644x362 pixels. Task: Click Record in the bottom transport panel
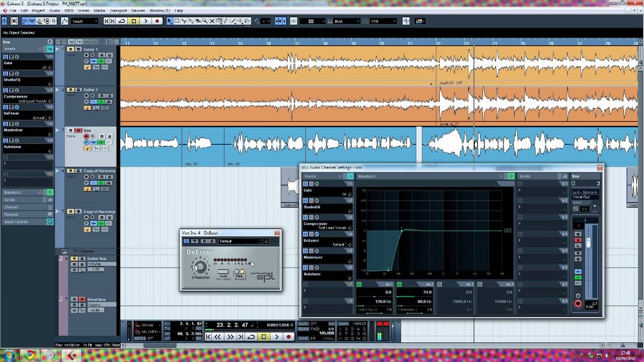point(289,337)
